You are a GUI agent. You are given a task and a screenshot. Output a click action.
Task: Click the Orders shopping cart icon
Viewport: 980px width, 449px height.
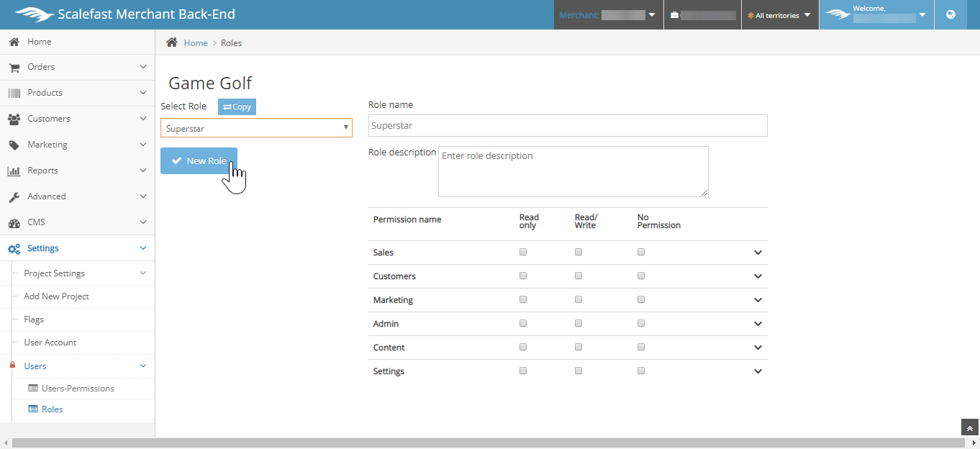tap(14, 67)
